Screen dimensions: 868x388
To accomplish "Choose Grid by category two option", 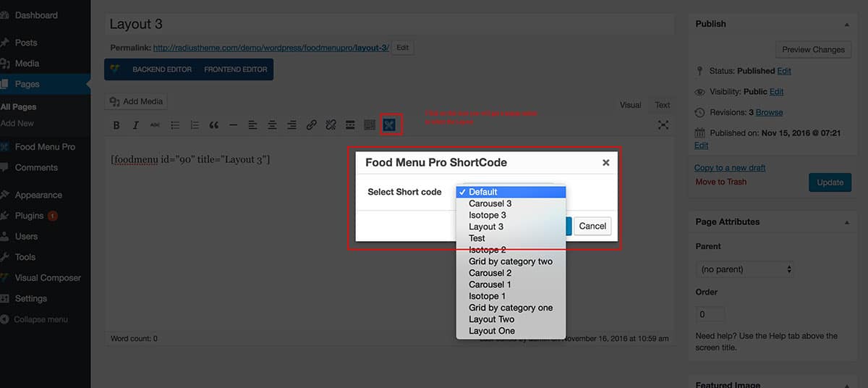I will 511,261.
